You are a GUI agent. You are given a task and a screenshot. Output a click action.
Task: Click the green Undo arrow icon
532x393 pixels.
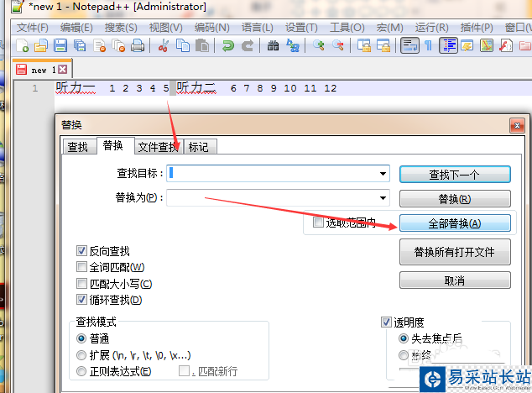click(x=228, y=45)
